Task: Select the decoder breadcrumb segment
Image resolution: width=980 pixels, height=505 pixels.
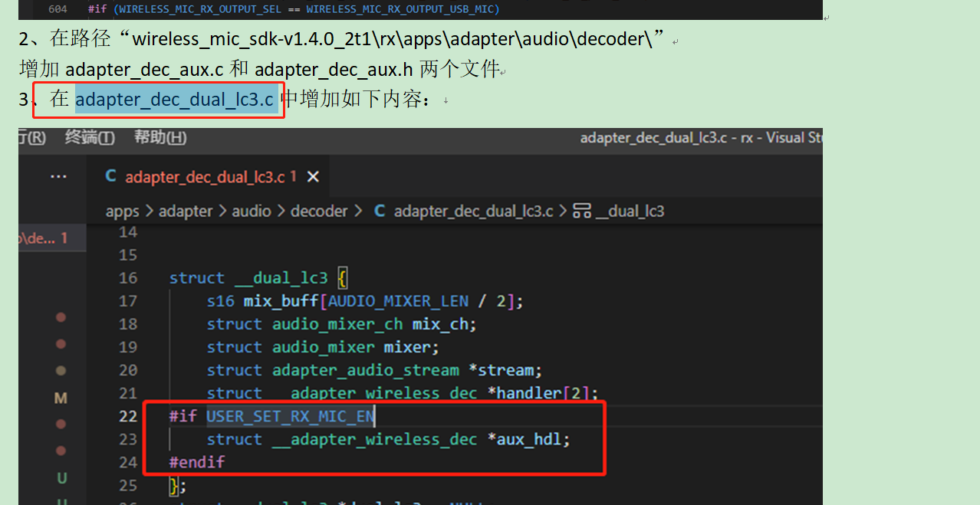Action: (319, 211)
